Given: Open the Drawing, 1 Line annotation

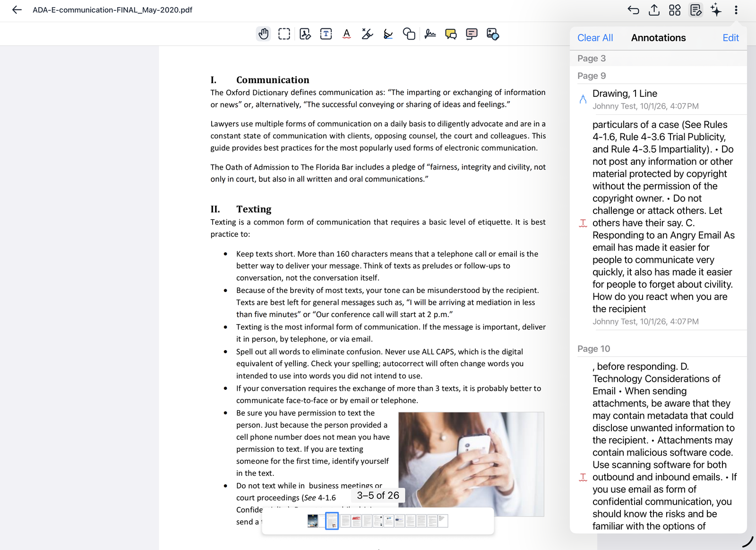Looking at the screenshot, I should click(x=658, y=99).
